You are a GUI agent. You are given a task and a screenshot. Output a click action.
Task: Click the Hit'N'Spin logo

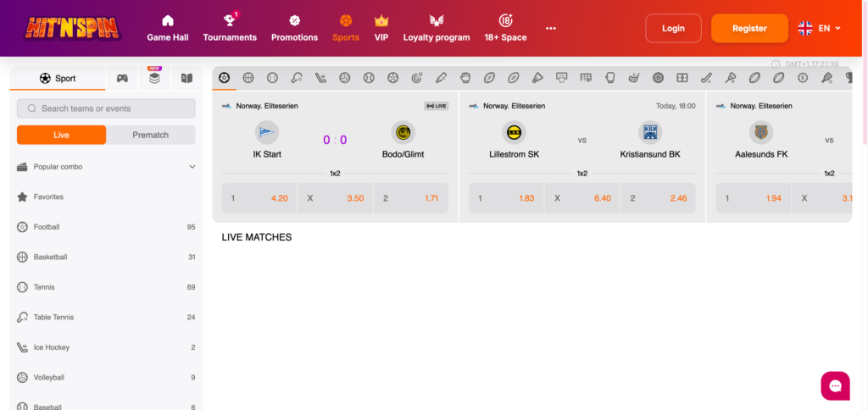[x=73, y=28]
